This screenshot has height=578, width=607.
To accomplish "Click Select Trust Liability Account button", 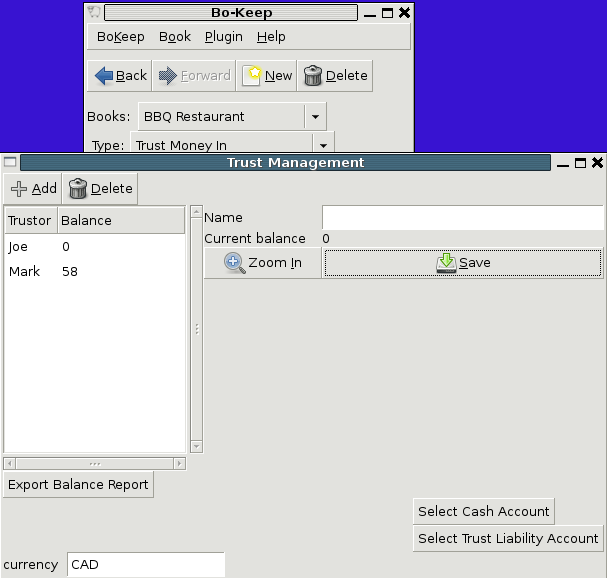I will pyautogui.click(x=508, y=538).
